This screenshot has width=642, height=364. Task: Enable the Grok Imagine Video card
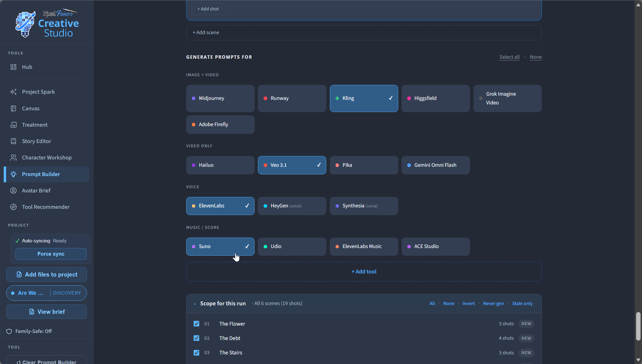click(507, 98)
